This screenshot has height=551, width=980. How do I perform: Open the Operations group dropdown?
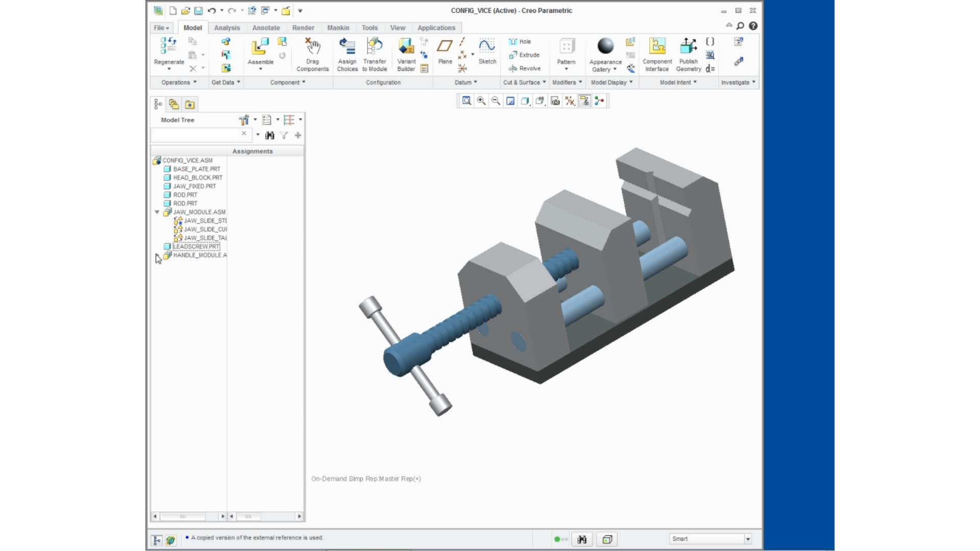click(179, 82)
